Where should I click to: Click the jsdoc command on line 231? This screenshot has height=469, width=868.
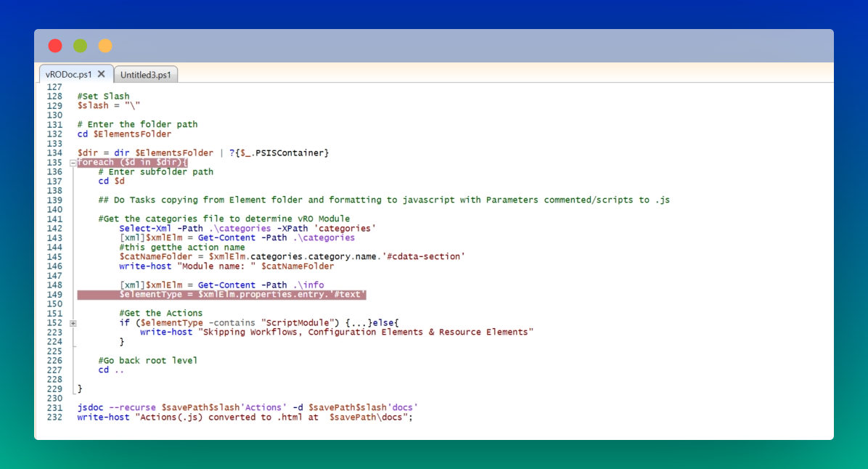click(x=90, y=407)
